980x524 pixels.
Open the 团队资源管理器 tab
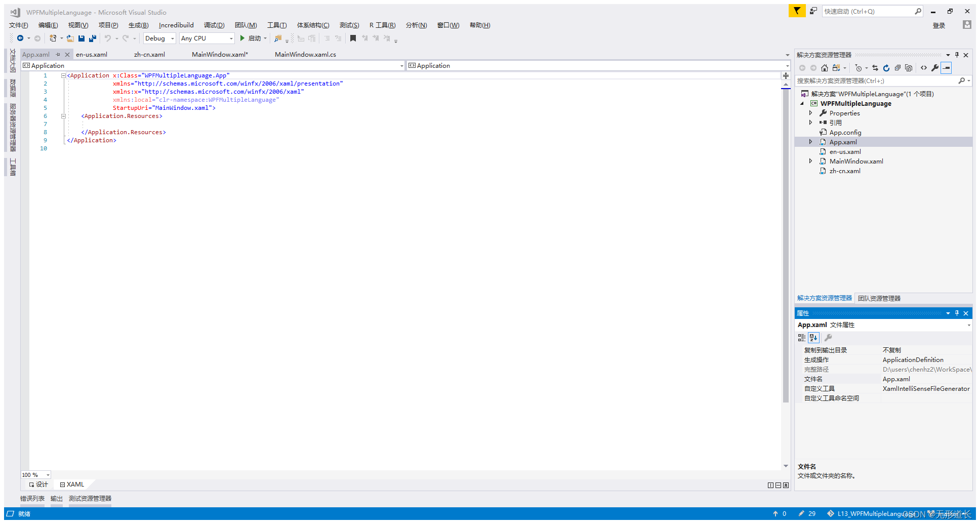pos(879,298)
